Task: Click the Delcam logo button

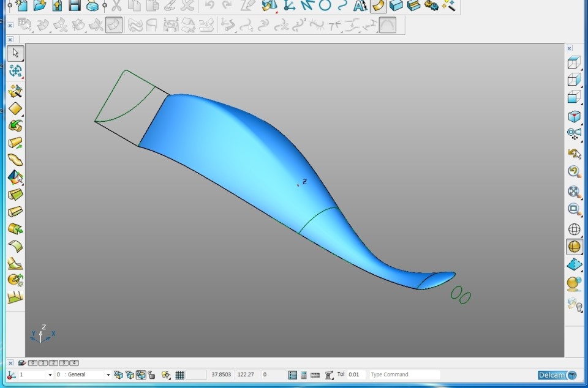Action: (557, 375)
